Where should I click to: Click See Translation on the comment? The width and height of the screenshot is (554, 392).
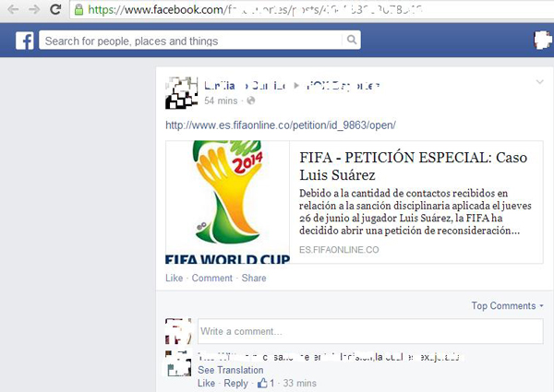coord(230,370)
